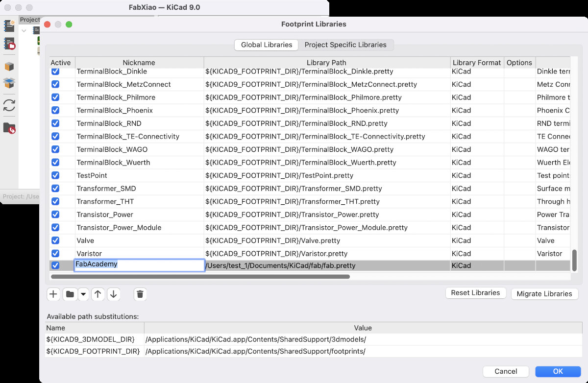Image resolution: width=588 pixels, height=383 pixels.
Task: Move the selected library up
Action: tap(98, 294)
